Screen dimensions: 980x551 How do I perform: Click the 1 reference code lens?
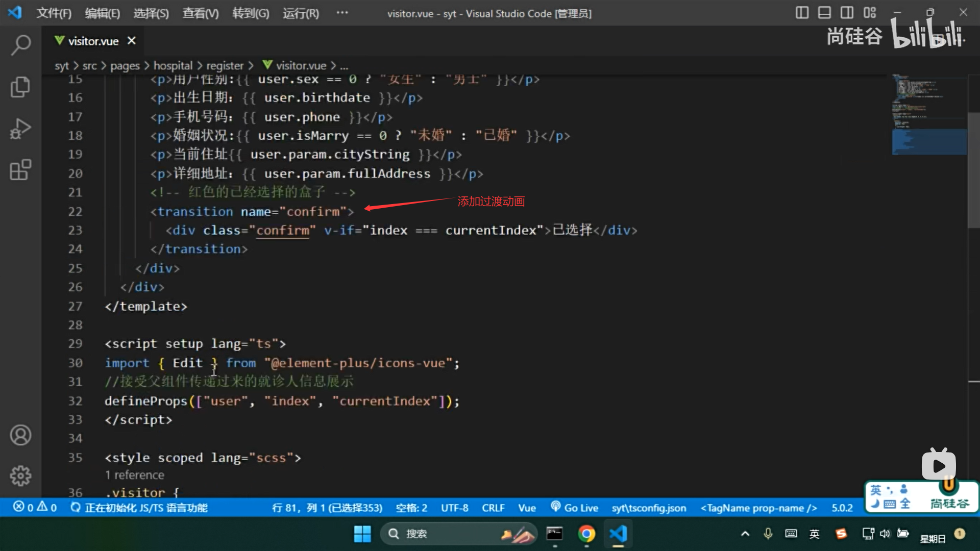(x=135, y=475)
